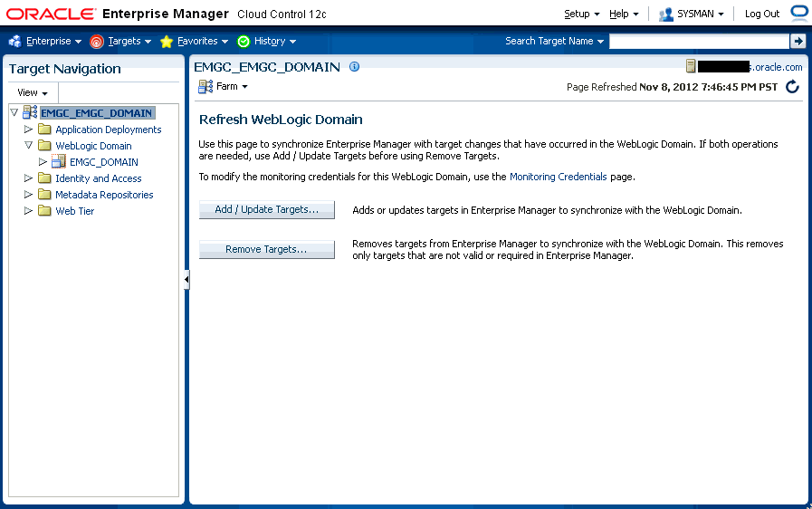Click the Metadata Repositories folder icon
The image size is (812, 509).
coord(44,195)
